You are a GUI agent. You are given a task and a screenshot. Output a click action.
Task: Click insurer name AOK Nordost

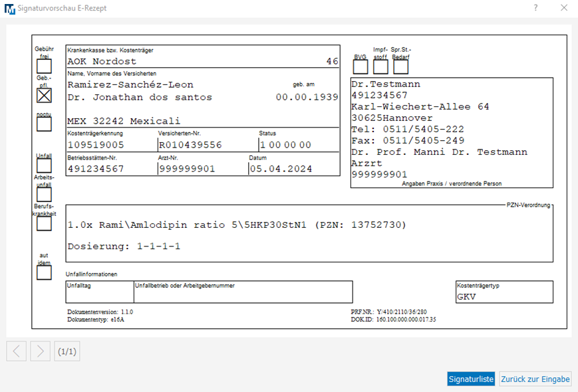[102, 61]
